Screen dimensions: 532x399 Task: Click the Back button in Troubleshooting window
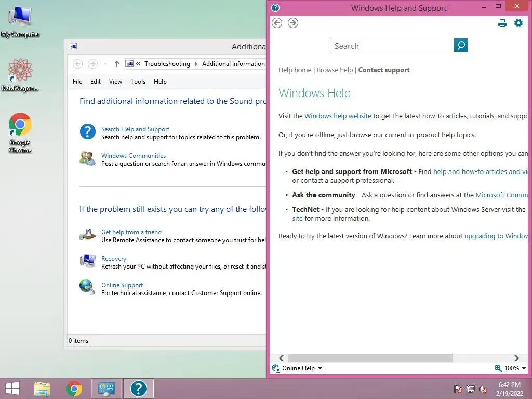pyautogui.click(x=78, y=64)
